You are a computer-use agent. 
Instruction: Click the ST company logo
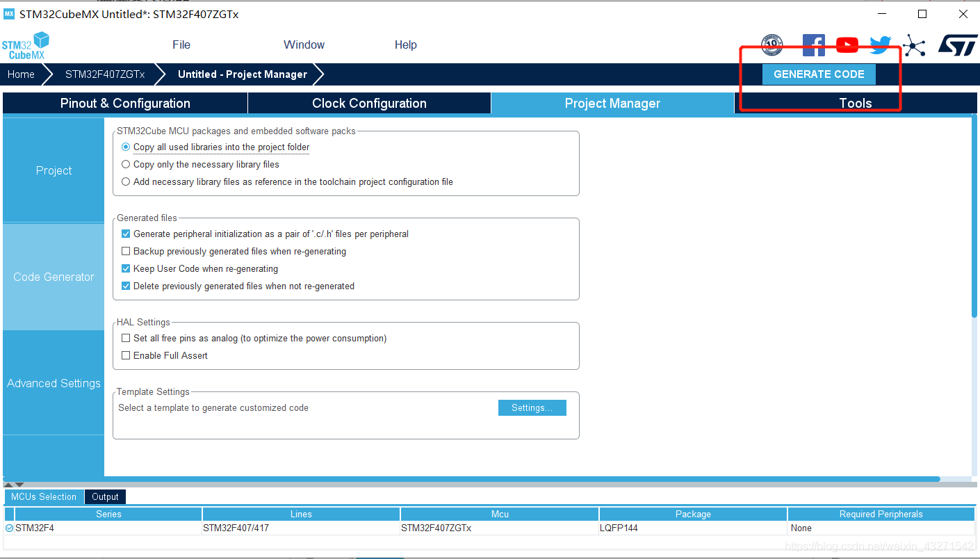click(x=958, y=45)
